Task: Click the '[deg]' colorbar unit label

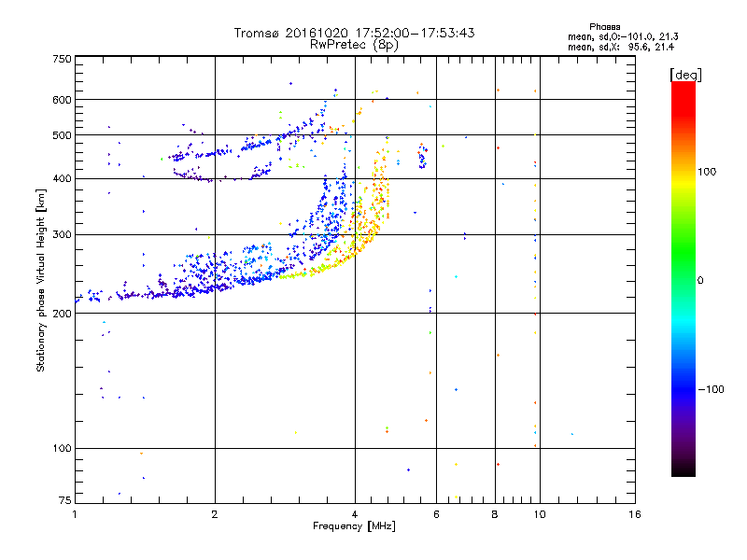Action: (x=685, y=75)
